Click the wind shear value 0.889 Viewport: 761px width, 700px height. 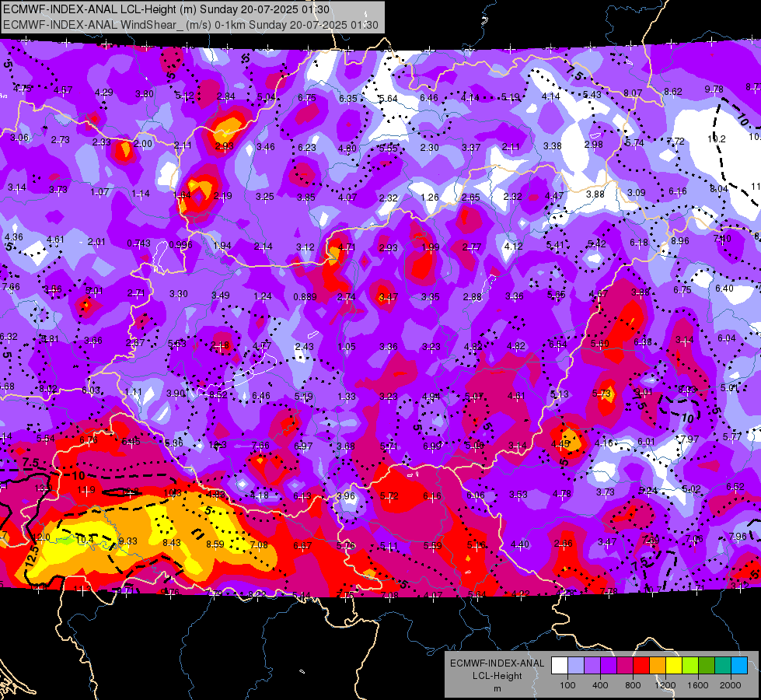[305, 297]
